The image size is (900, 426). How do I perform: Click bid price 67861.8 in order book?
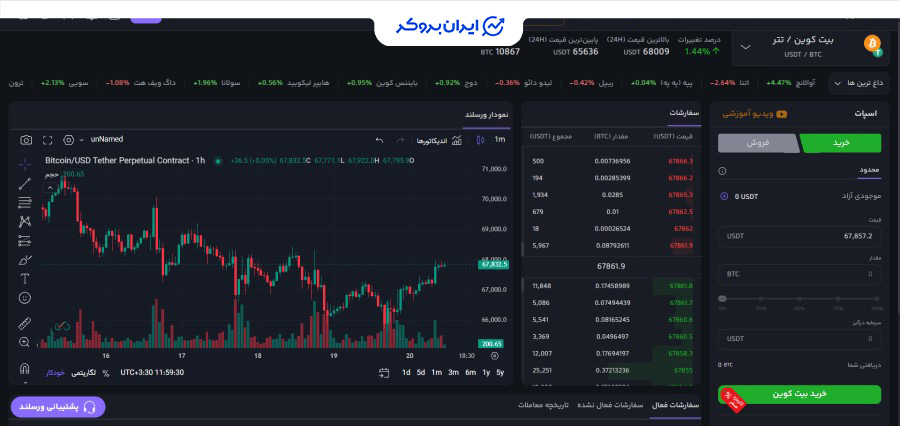(x=681, y=286)
